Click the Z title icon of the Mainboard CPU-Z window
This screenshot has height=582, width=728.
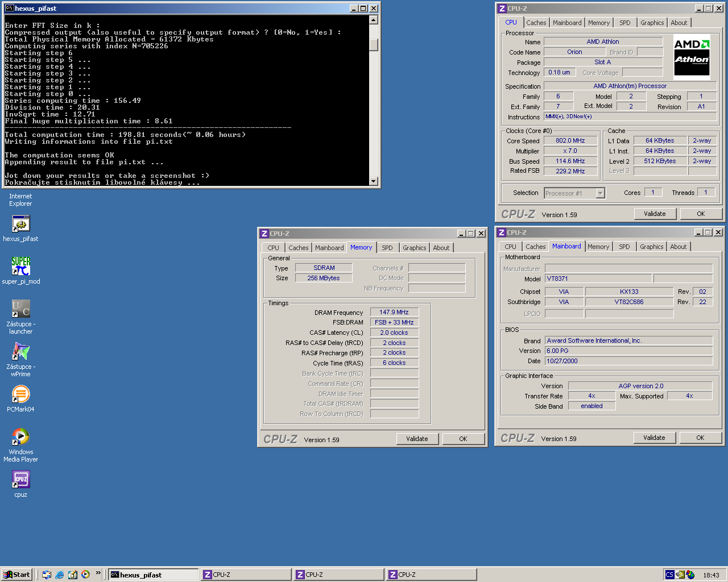(x=502, y=232)
